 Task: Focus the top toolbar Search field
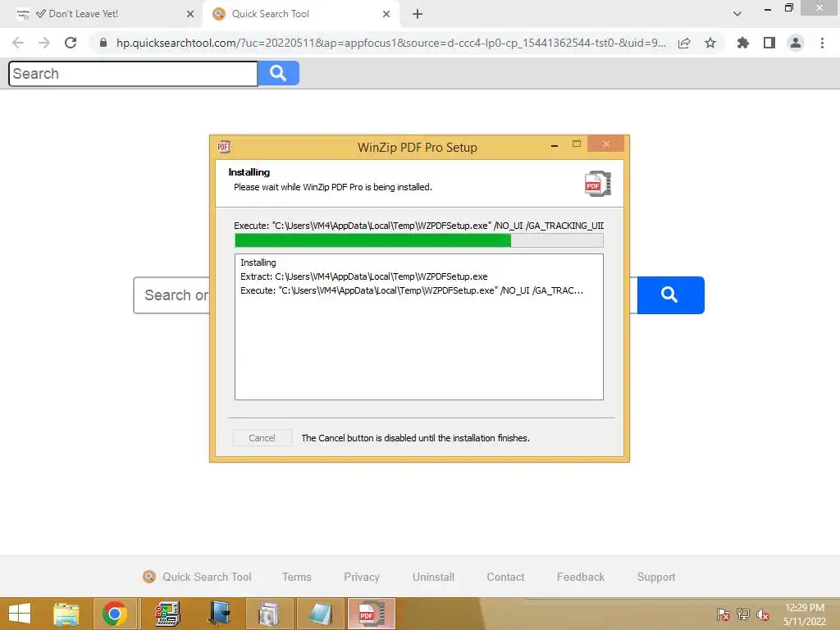point(133,73)
